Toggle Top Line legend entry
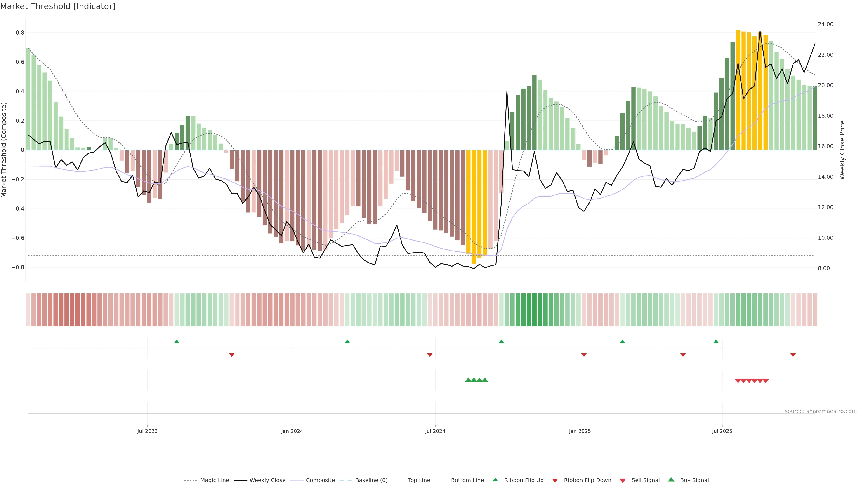 [x=419, y=480]
